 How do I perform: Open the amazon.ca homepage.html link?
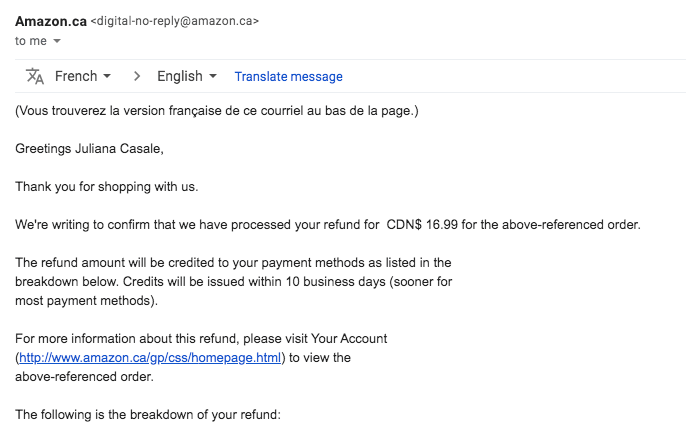(x=150, y=358)
